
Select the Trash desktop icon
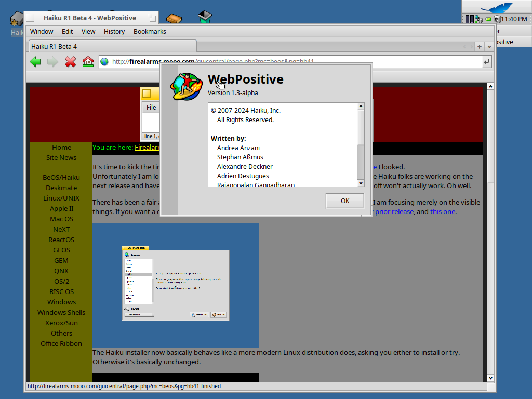click(x=205, y=17)
